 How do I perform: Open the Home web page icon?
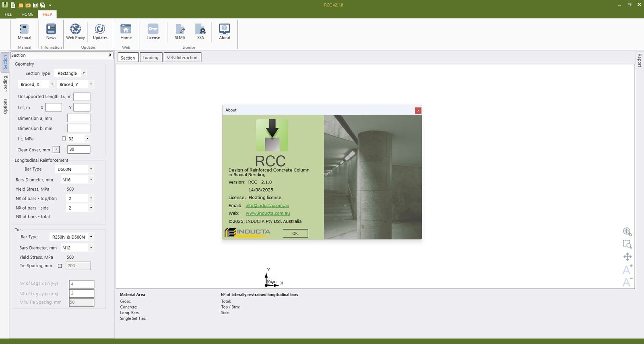tap(126, 32)
